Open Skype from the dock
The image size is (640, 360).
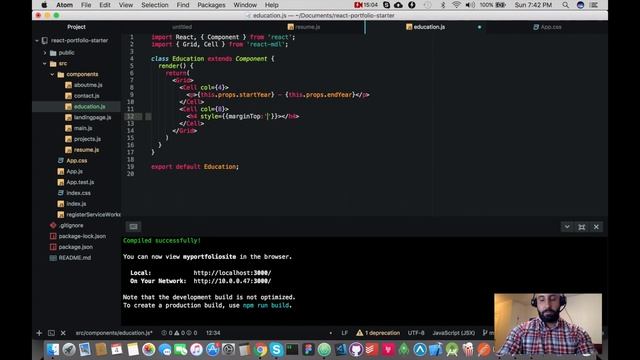276,349
